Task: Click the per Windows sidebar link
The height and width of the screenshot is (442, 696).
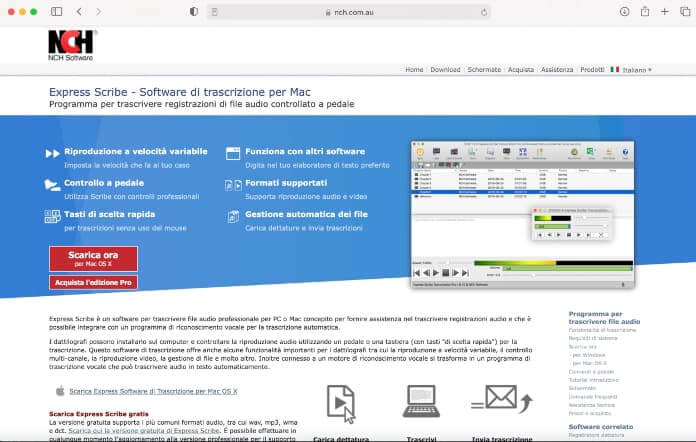Action: 589,355
